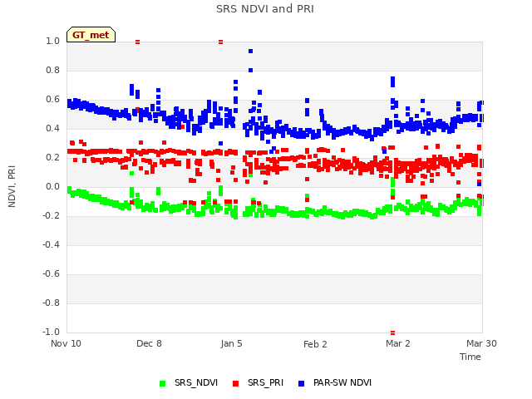This screenshot has height=399, width=532.
Task: Click the NDVI, PRI y-axis title
Action: pyautogui.click(x=12, y=186)
